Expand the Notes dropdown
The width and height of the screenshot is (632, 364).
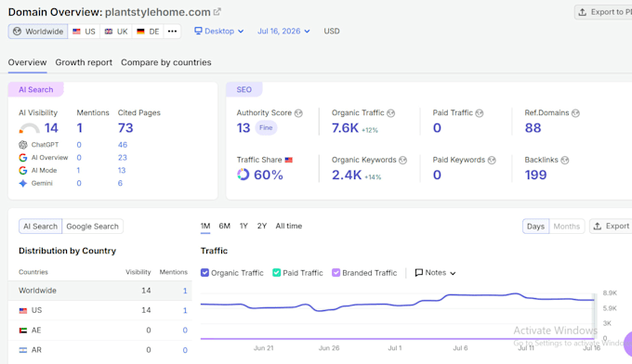tap(435, 273)
